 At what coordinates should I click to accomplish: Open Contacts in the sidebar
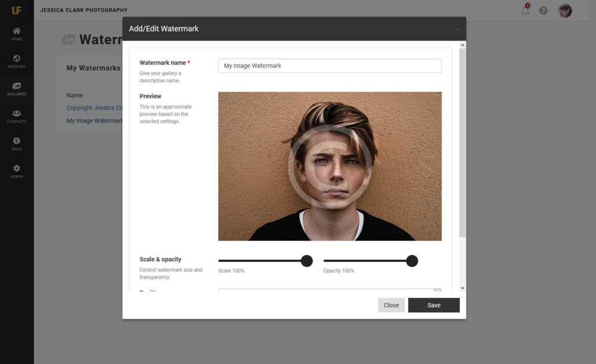(17, 116)
